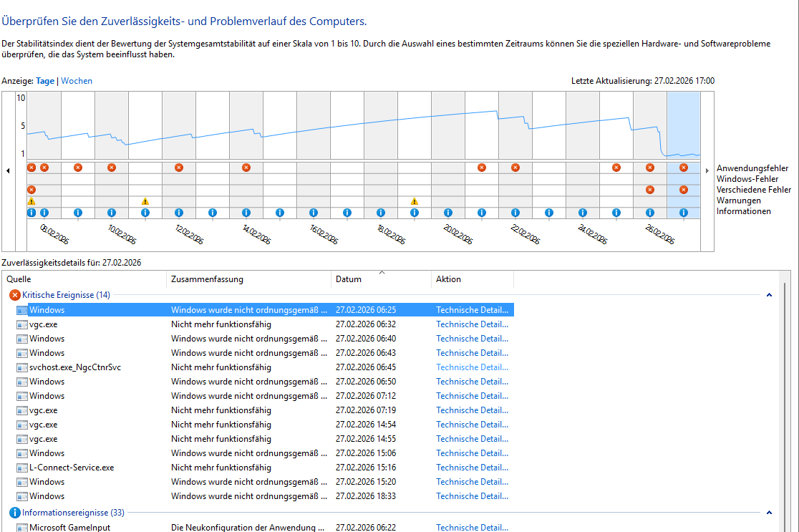This screenshot has width=799, height=532.
Task: Click report icon of L-Connect-Service.exe row
Action: (x=22, y=468)
